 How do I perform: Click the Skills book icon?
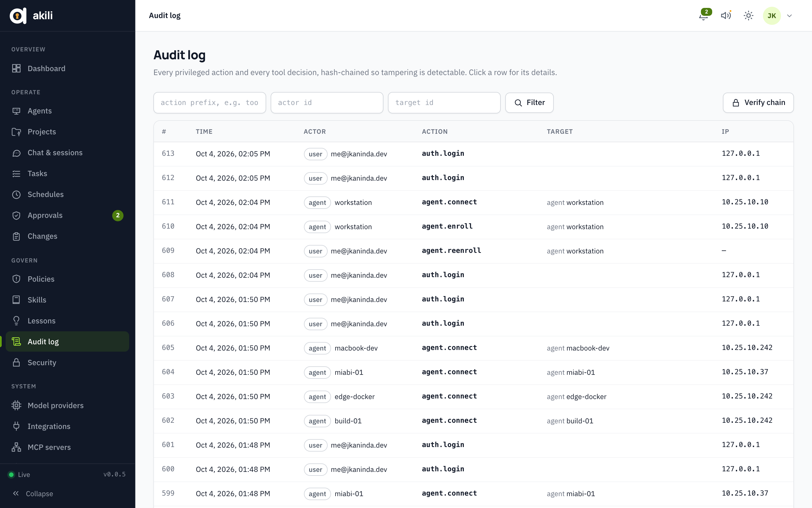point(16,300)
